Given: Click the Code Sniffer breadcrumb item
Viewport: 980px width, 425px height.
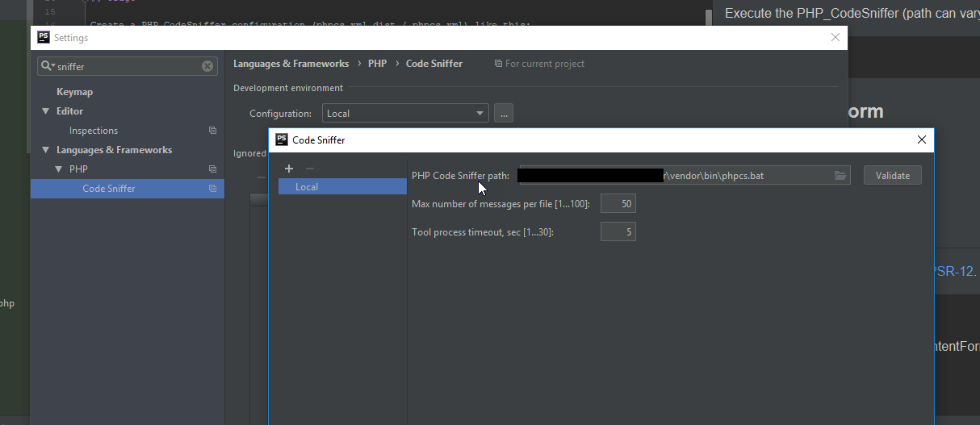Looking at the screenshot, I should tap(434, 64).
